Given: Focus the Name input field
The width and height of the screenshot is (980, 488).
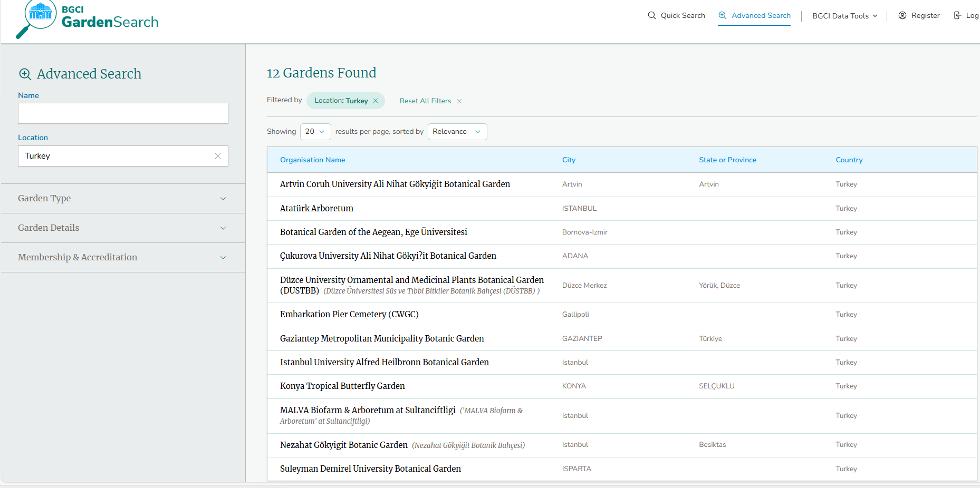Looking at the screenshot, I should (123, 113).
